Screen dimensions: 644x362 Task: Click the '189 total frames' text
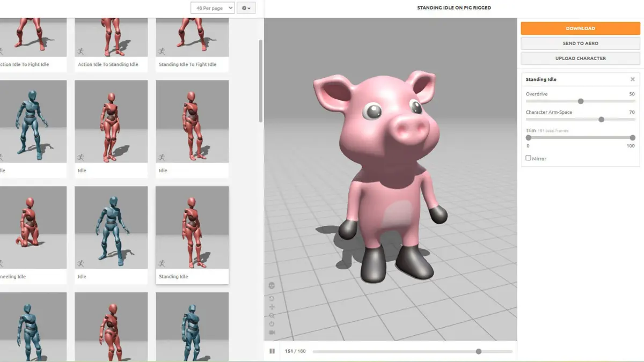pos(553,131)
